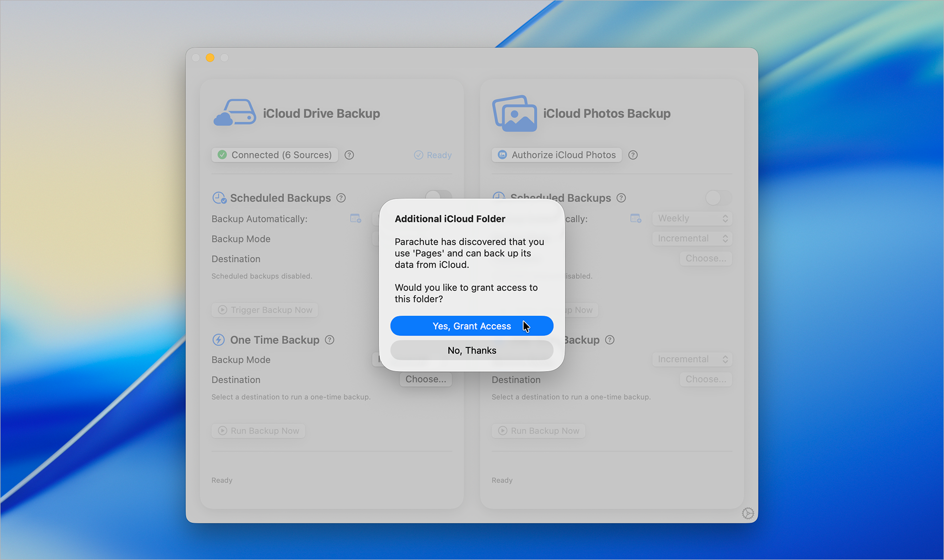Click Connected (6 Sources) button
This screenshot has width=944, height=560.
click(275, 155)
